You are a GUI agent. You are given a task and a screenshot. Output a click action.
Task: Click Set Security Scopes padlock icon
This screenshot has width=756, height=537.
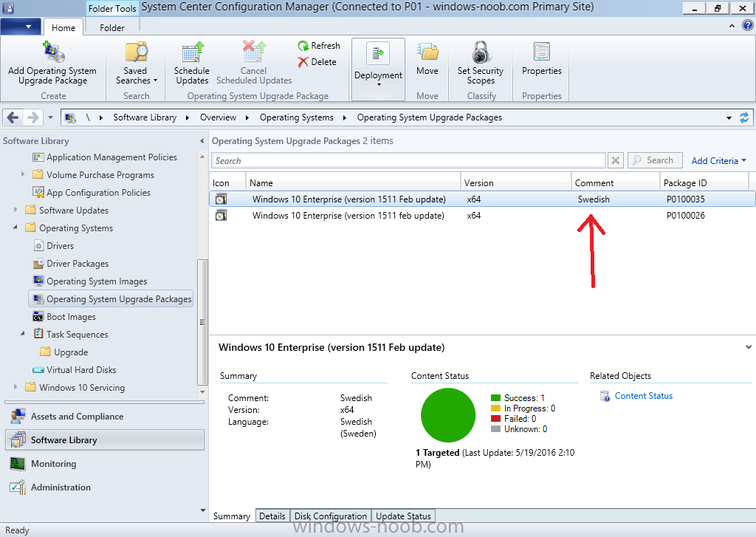coord(481,52)
